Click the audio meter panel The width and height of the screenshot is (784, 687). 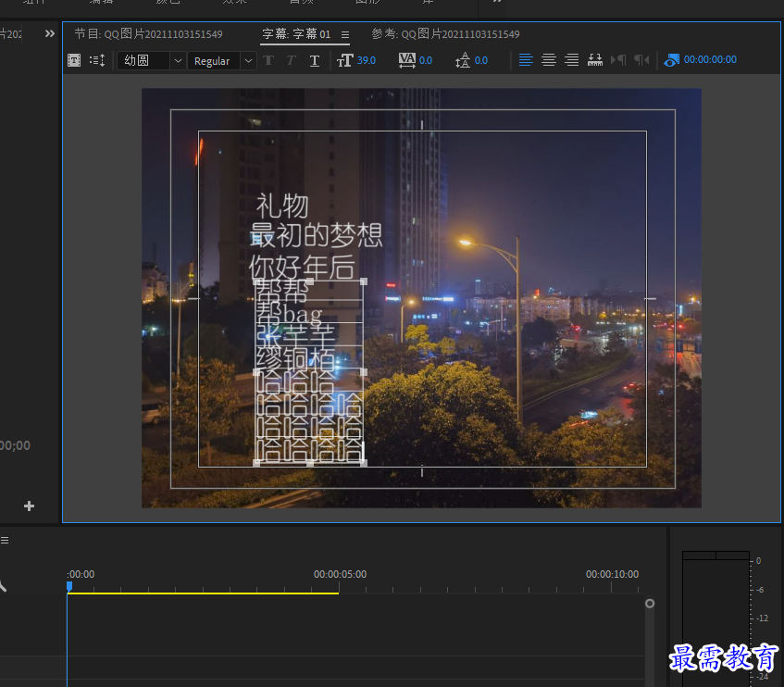(716, 618)
